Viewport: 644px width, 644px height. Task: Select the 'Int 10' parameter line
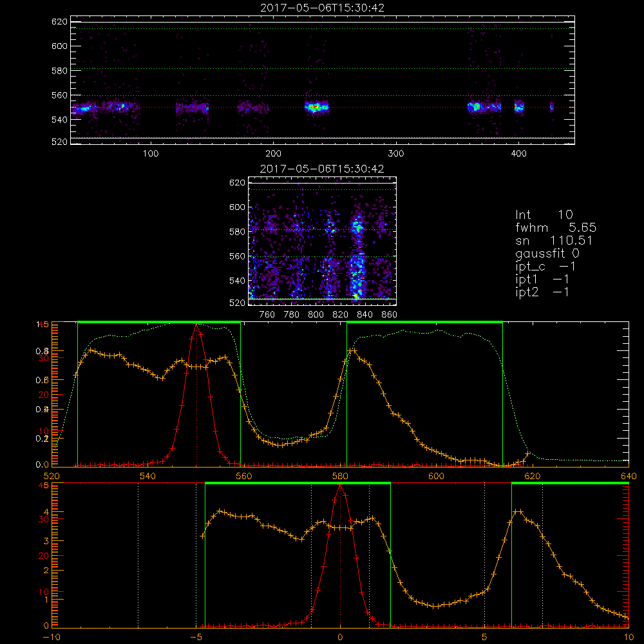[544, 215]
